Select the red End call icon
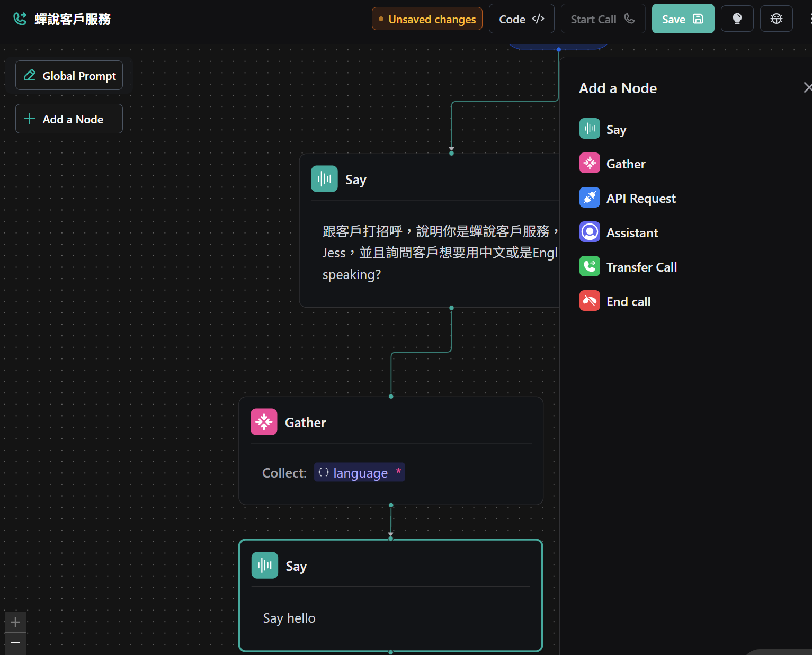812x655 pixels. coord(590,301)
